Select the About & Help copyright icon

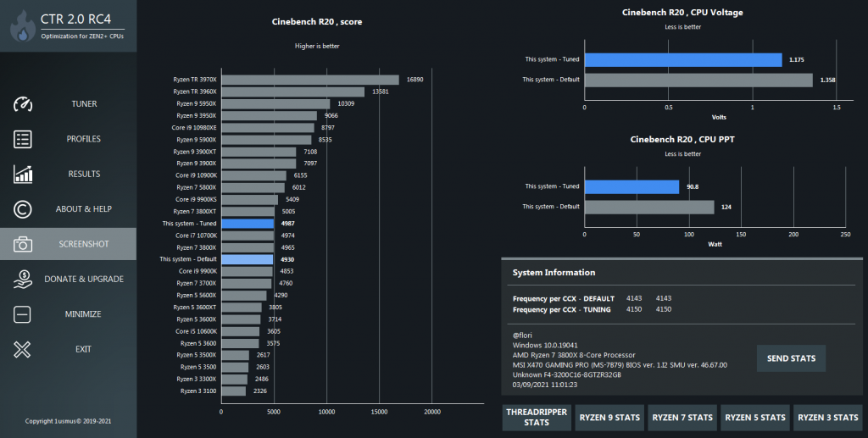tap(23, 209)
